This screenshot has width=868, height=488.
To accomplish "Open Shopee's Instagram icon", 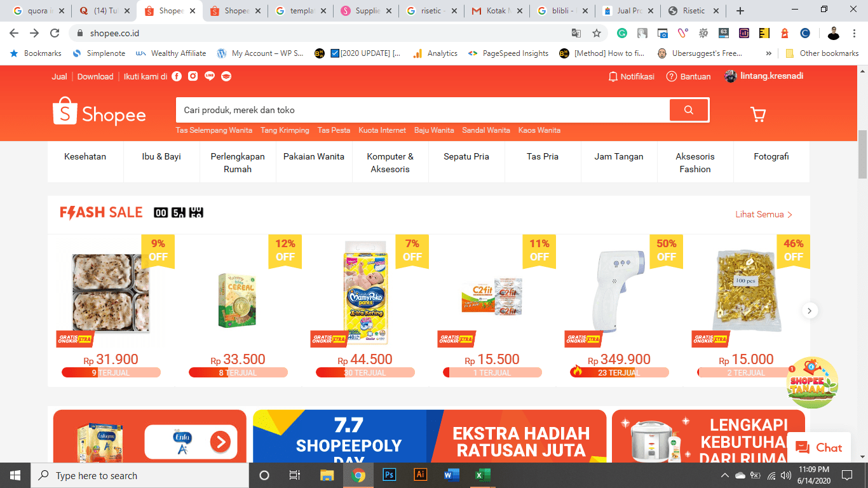I will tap(193, 76).
